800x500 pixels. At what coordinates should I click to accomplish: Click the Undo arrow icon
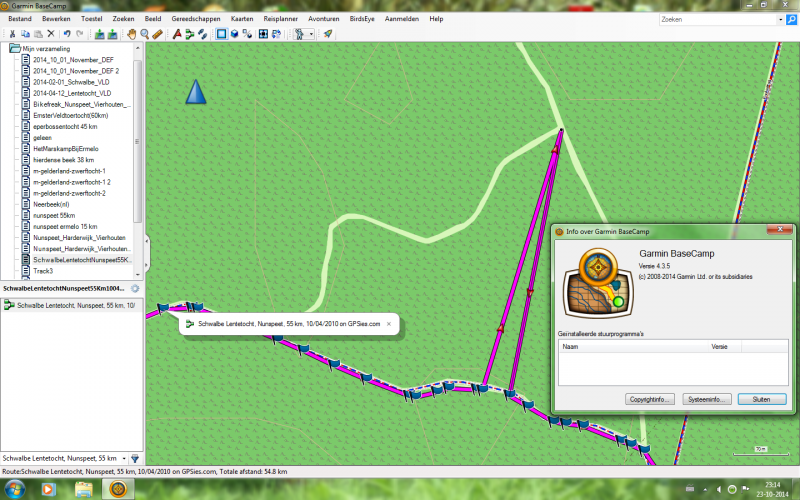(67, 34)
